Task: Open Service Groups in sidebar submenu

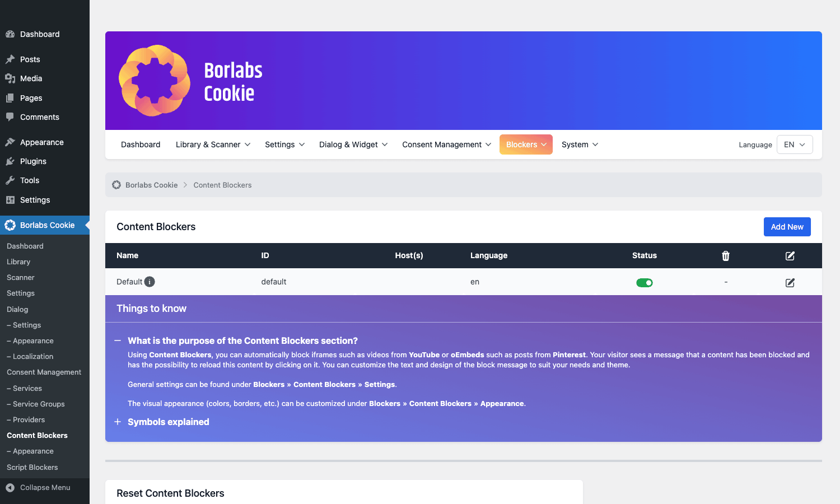Action: 36,404
